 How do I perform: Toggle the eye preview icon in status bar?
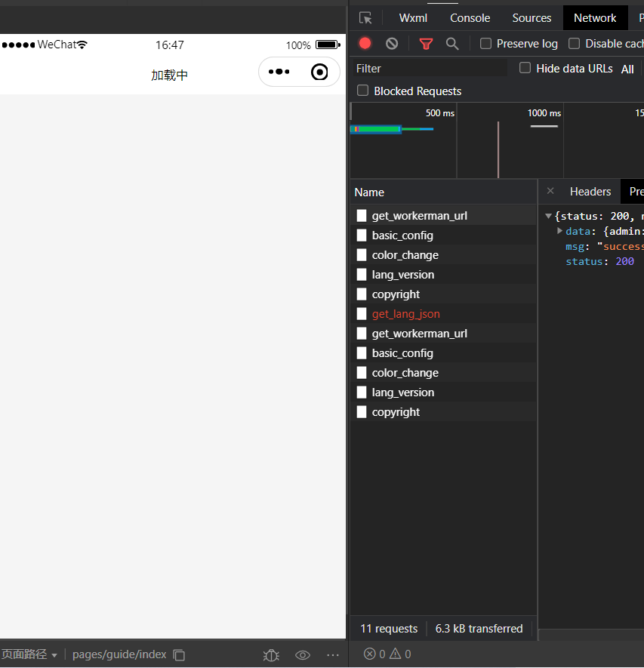coord(303,655)
